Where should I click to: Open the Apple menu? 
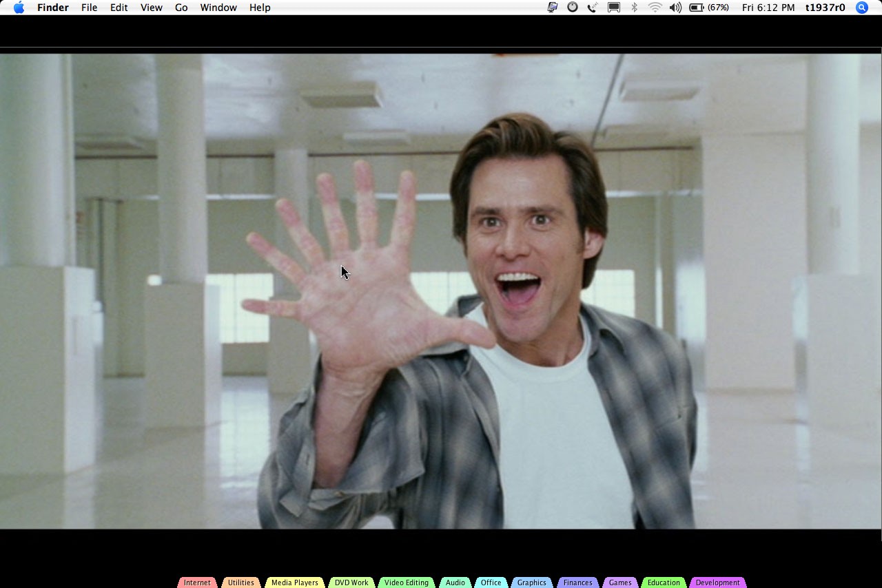[19, 8]
